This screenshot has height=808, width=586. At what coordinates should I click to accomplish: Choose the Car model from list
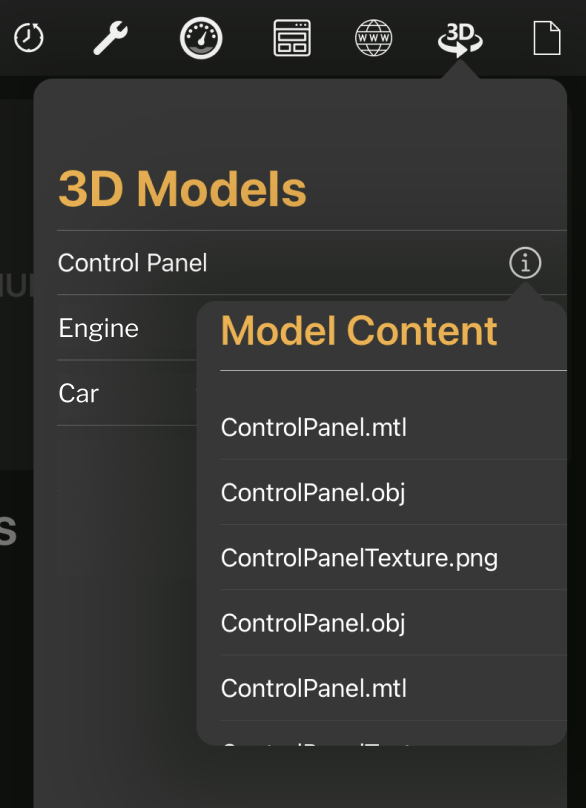pyautogui.click(x=127, y=393)
